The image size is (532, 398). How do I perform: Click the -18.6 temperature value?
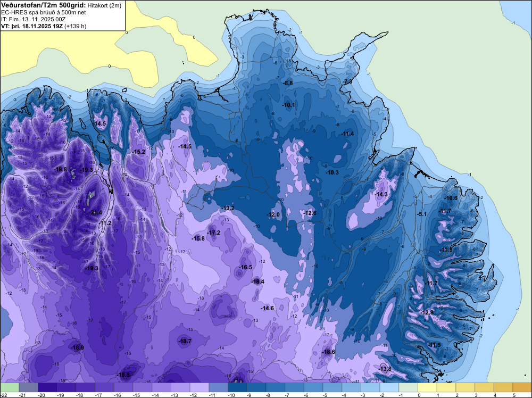click(328, 352)
